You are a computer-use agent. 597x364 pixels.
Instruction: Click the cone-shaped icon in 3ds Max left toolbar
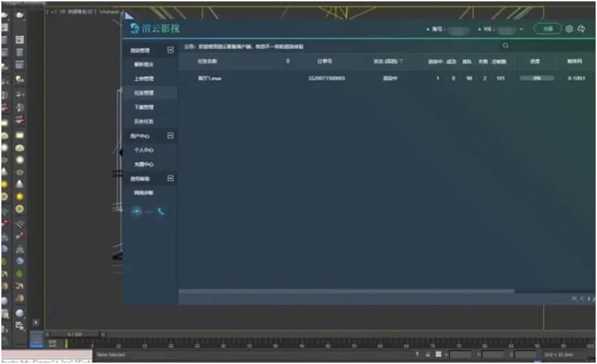20,184
